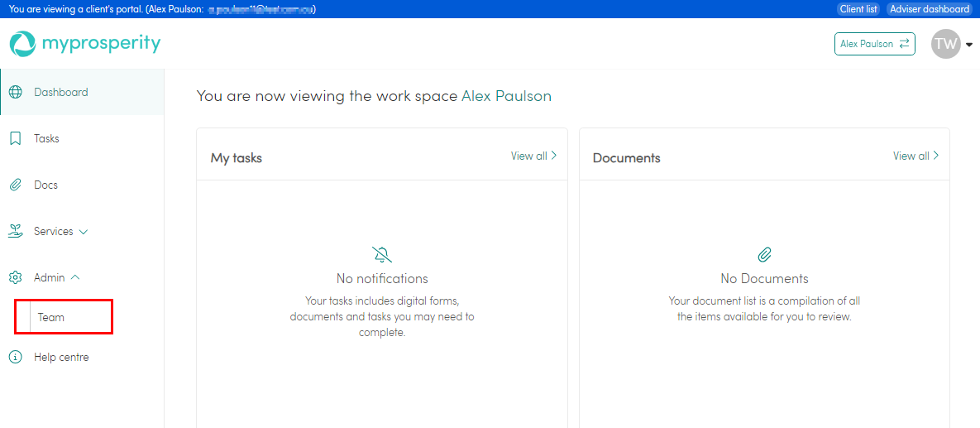Select Tasks in the sidebar

pyautogui.click(x=46, y=138)
